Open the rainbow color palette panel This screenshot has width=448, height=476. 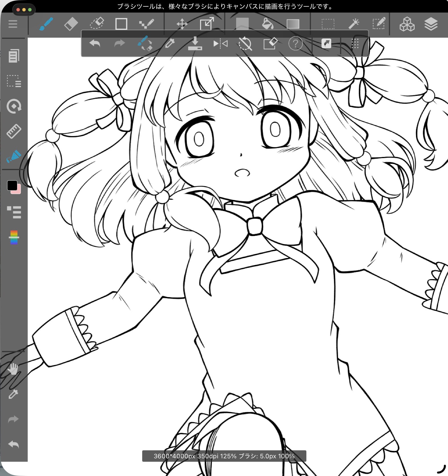click(14, 237)
